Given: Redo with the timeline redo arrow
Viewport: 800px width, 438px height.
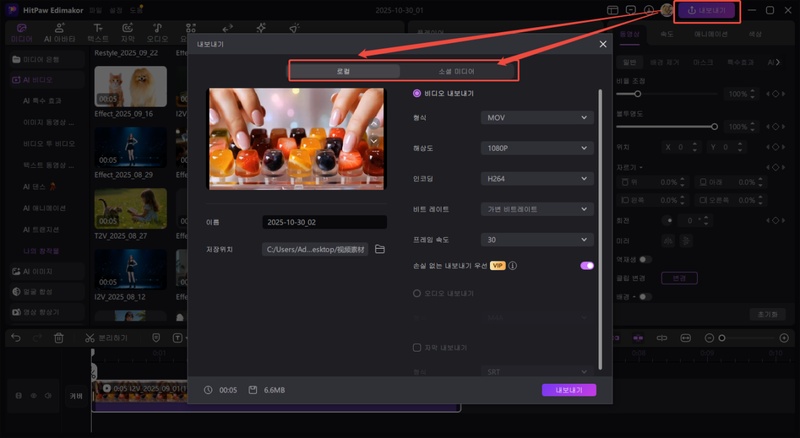Looking at the screenshot, I should pyautogui.click(x=37, y=338).
